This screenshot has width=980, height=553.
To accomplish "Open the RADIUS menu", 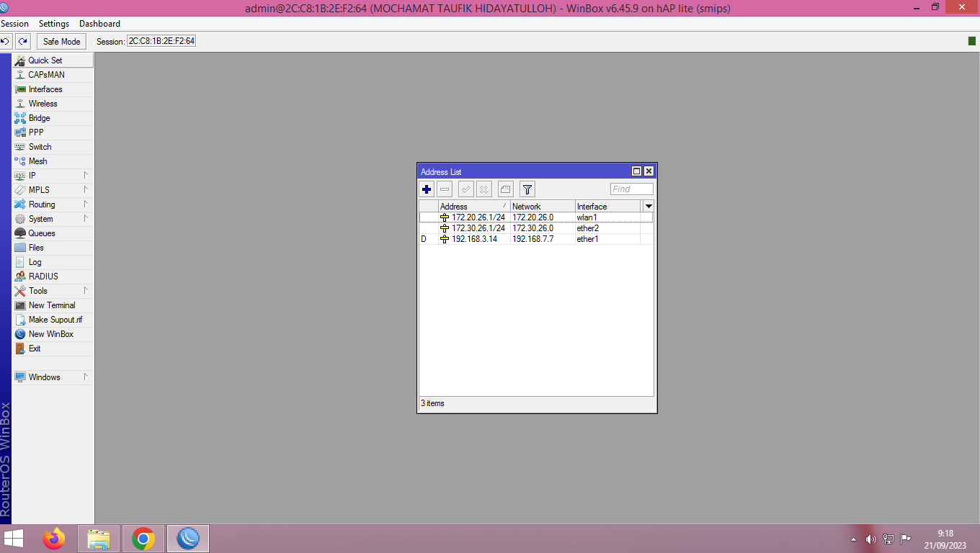I will point(53,276).
